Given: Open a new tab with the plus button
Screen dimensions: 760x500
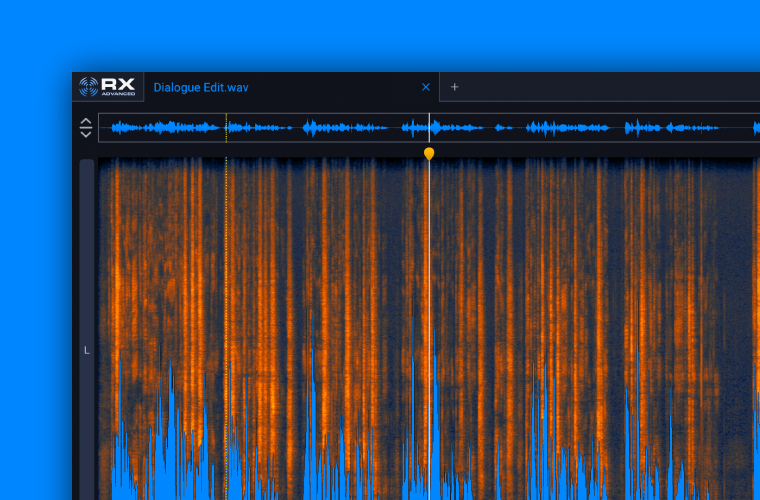Looking at the screenshot, I should pos(454,87).
